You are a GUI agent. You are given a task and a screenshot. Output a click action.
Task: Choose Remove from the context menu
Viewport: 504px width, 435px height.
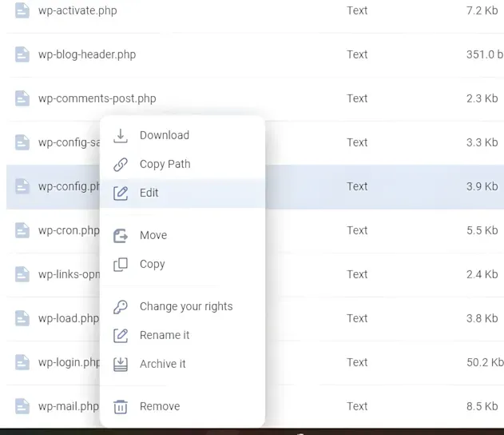click(x=182, y=406)
